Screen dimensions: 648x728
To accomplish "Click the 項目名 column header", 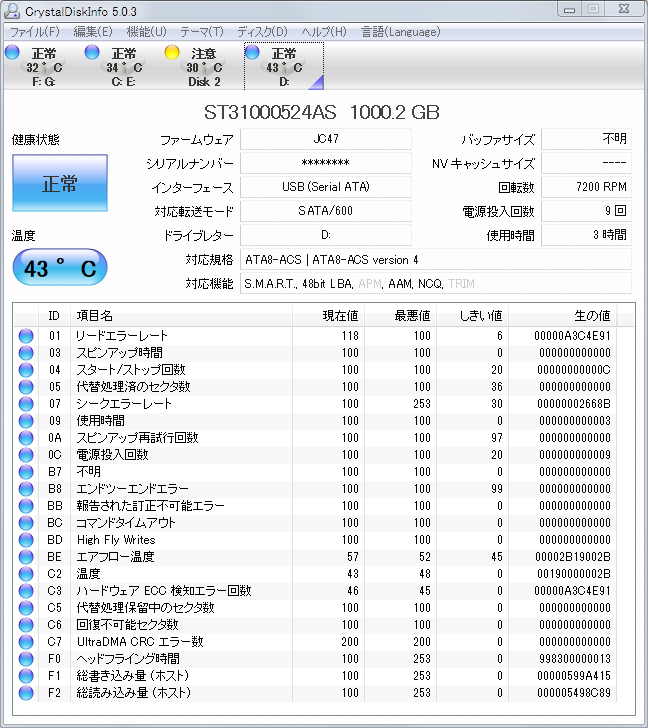I will tap(181, 316).
